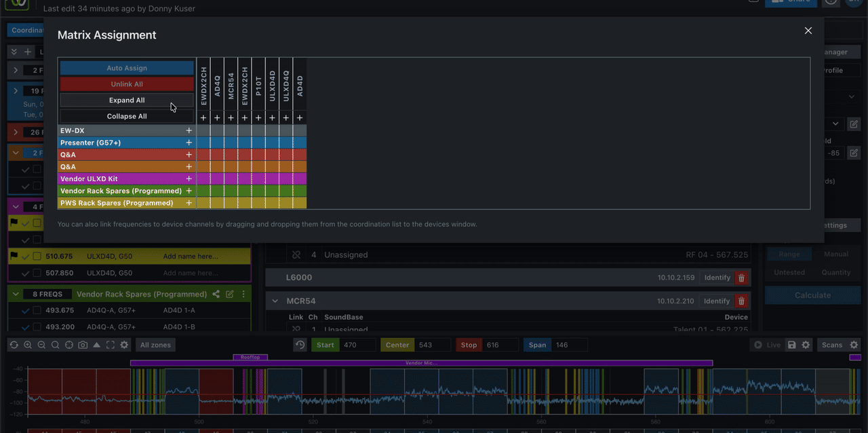Expand the Vendor ULXD Kit matrix row
The width and height of the screenshot is (868, 433).
[x=189, y=179]
